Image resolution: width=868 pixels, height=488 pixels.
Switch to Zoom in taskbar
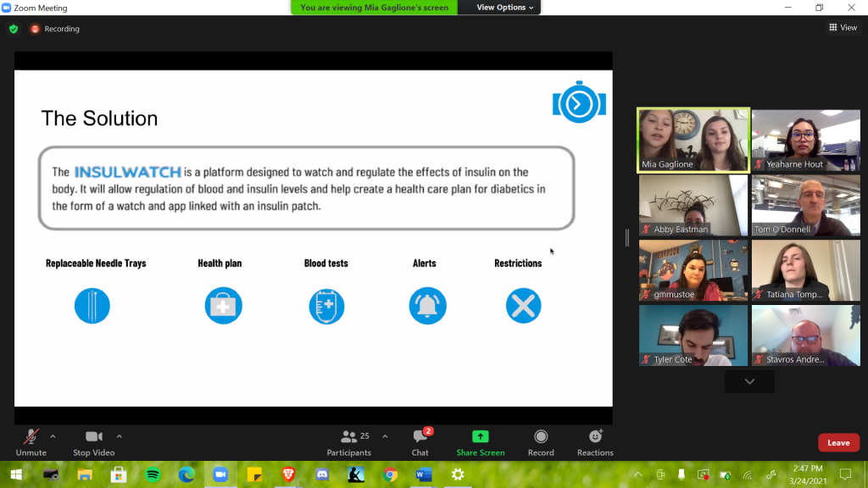coord(220,474)
